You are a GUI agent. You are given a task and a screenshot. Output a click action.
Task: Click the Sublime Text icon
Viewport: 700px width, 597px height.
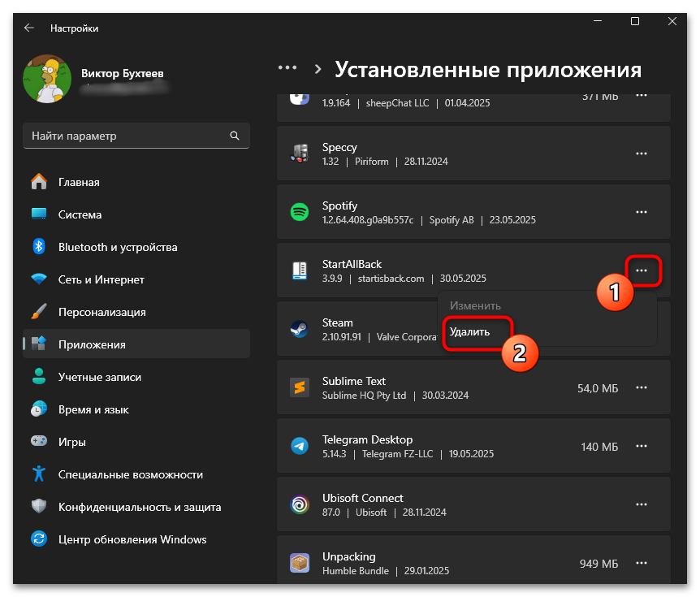coord(299,387)
